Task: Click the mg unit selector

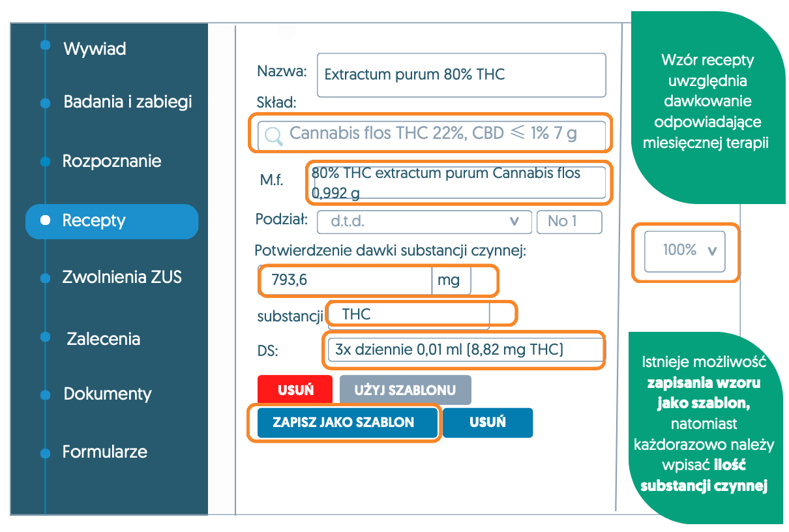Action: 450,281
